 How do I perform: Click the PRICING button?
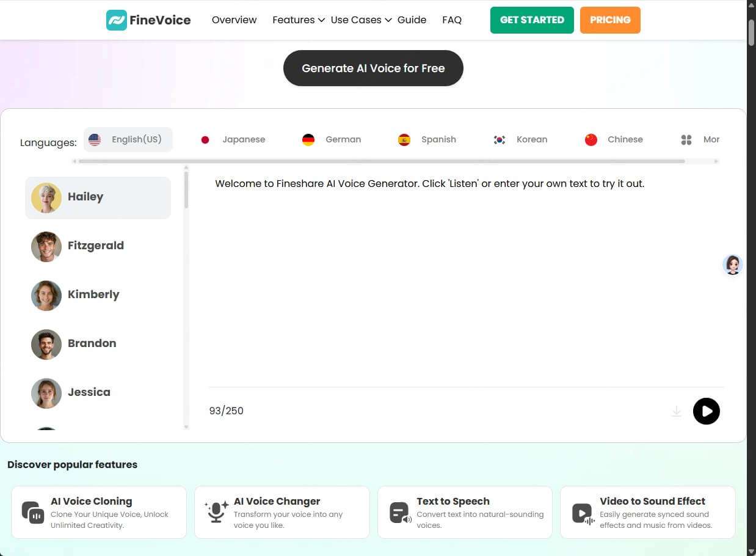tap(610, 20)
